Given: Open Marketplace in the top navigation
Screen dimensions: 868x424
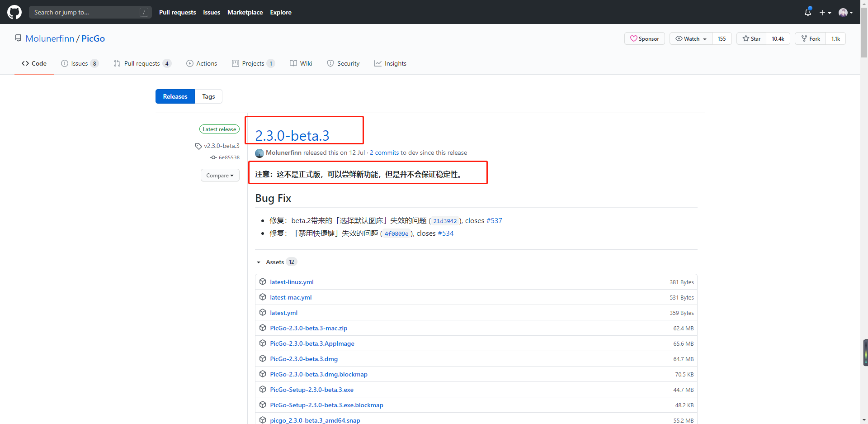Looking at the screenshot, I should 245,12.
